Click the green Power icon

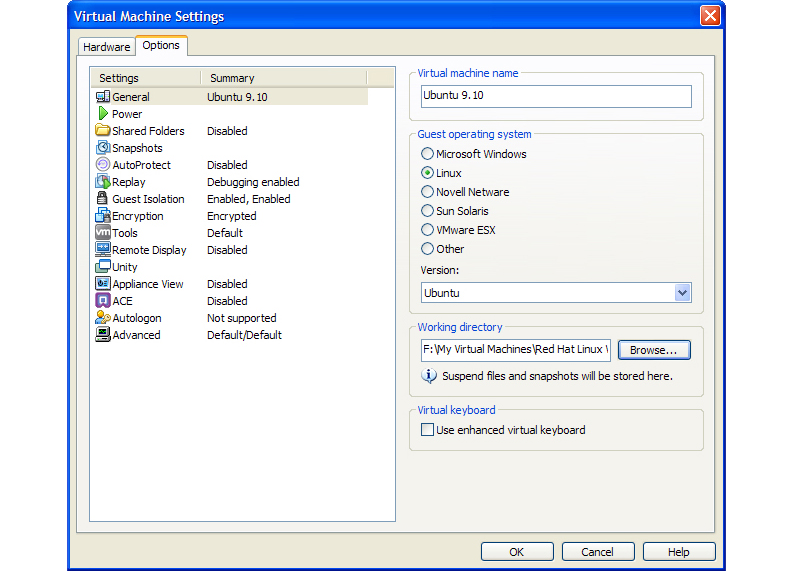click(103, 113)
